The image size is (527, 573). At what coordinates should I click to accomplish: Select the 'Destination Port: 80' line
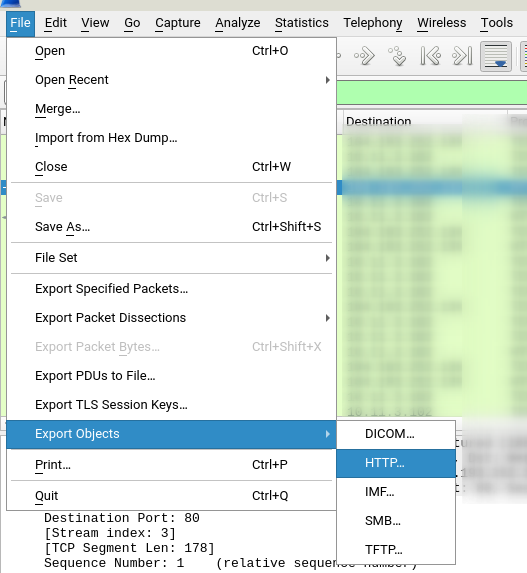point(122,518)
